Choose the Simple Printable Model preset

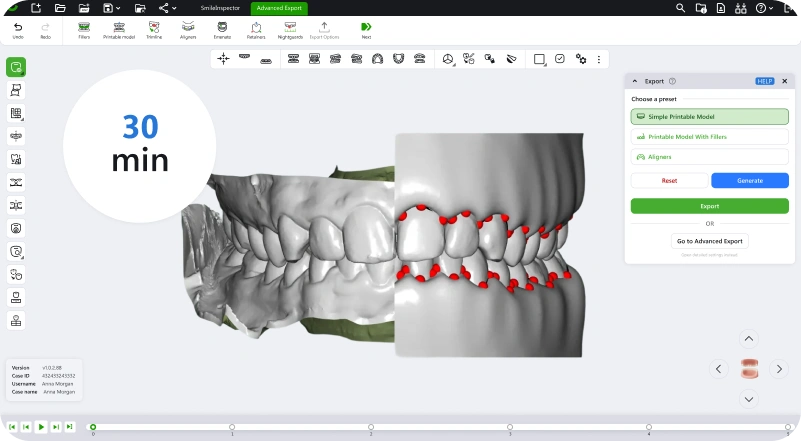click(x=709, y=117)
